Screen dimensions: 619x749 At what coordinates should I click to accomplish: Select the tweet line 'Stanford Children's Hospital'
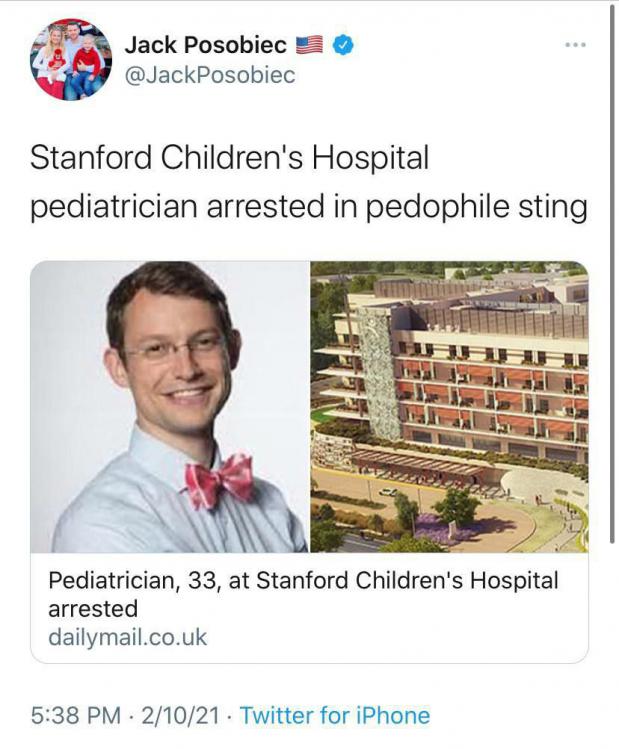(229, 157)
